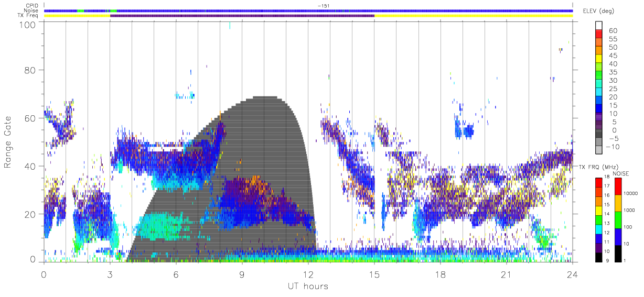Pick the red swatch in ELEV colorbar

coord(599,35)
